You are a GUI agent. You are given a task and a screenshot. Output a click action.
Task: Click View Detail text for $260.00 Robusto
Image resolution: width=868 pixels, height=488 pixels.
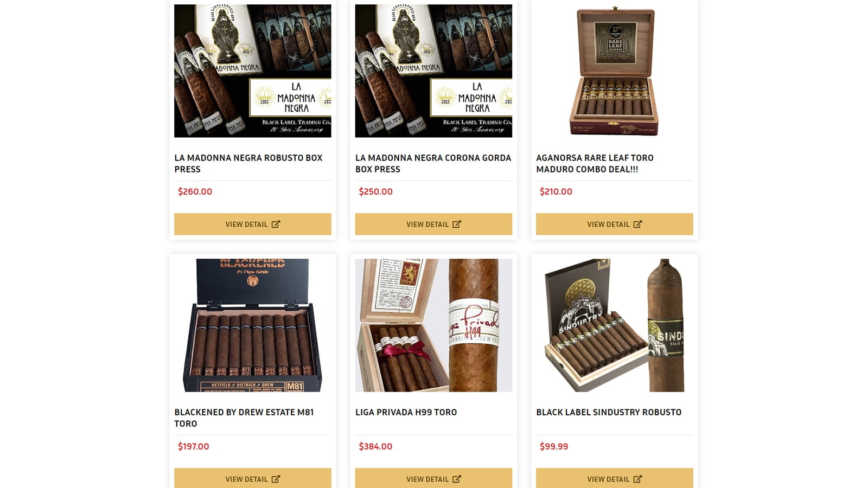(x=246, y=224)
